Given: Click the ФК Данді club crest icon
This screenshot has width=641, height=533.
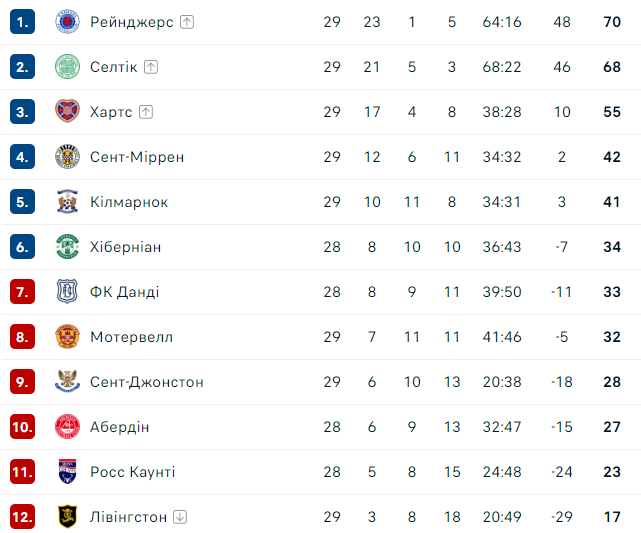Looking at the screenshot, I should pyautogui.click(x=66, y=292).
